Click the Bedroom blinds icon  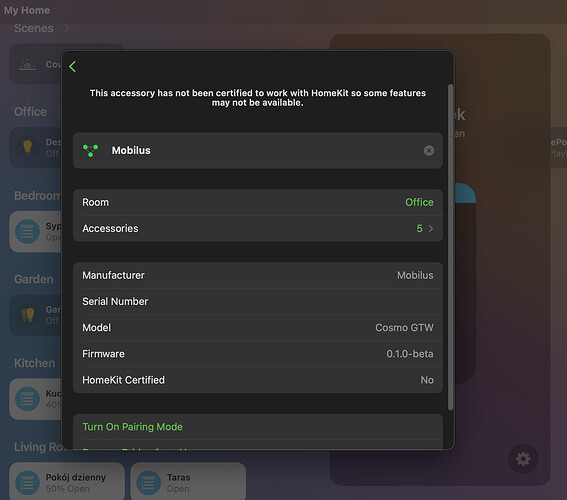[27, 231]
